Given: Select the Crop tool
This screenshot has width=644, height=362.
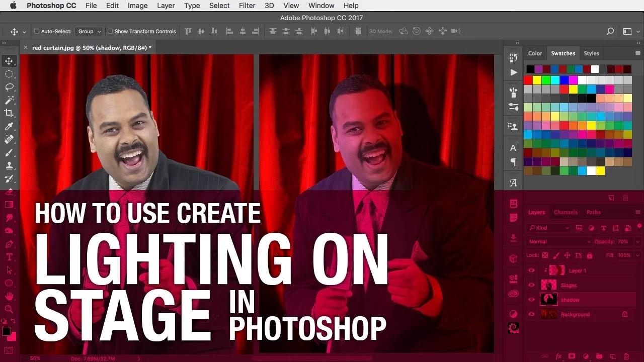Looking at the screenshot, I should click(9, 113).
